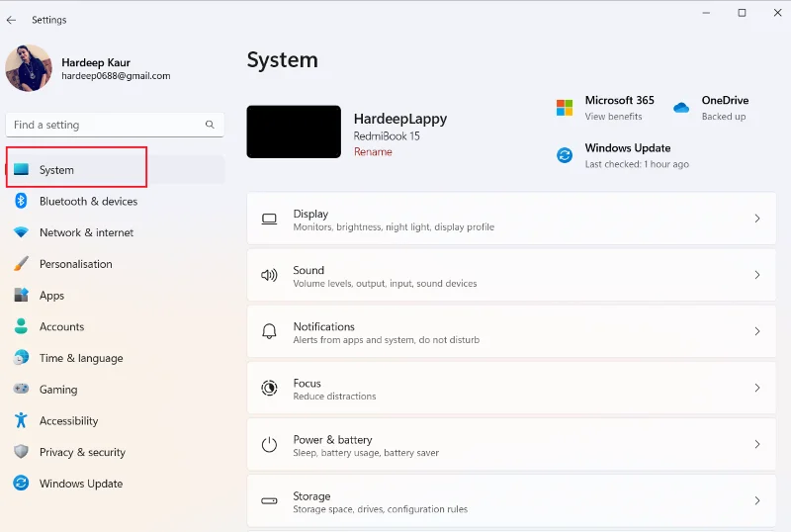
Task: Open Windows Update sync icon in header
Action: click(x=565, y=155)
